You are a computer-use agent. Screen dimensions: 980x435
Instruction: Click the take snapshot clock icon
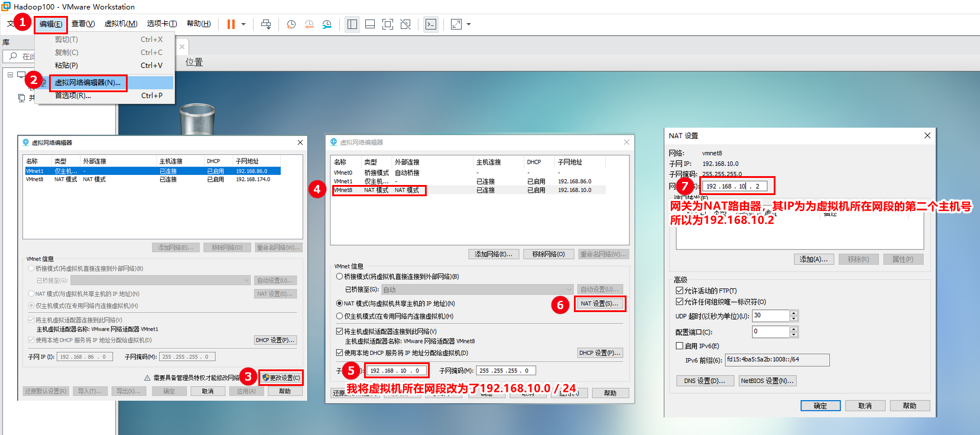pyautogui.click(x=291, y=24)
